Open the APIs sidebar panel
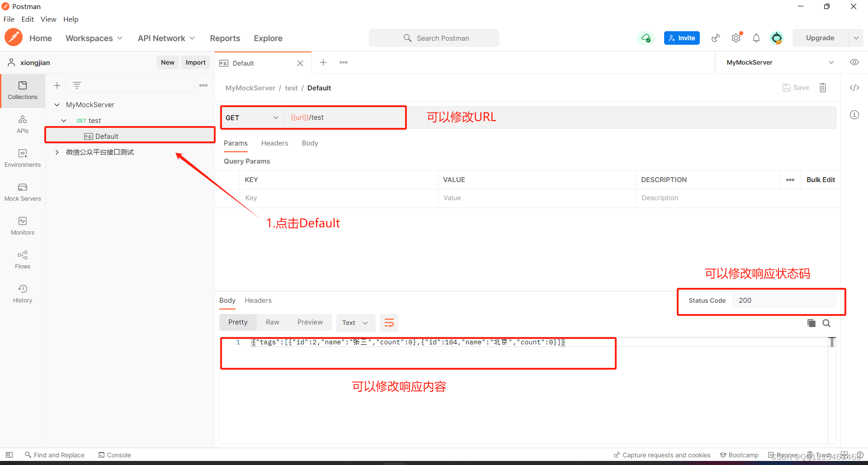Screen dimensions: 868x465 [x=23, y=124]
